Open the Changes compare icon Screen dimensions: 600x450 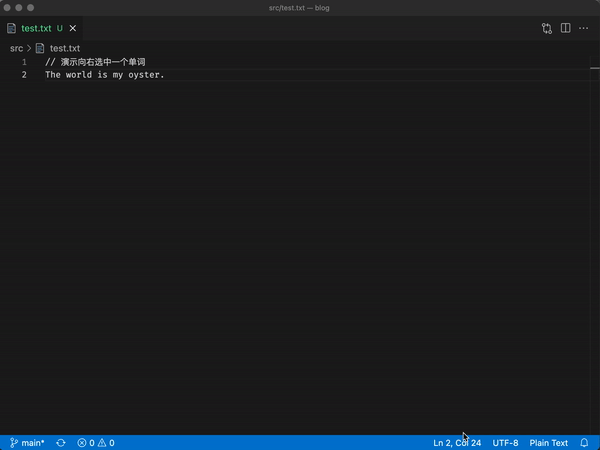[x=547, y=28]
